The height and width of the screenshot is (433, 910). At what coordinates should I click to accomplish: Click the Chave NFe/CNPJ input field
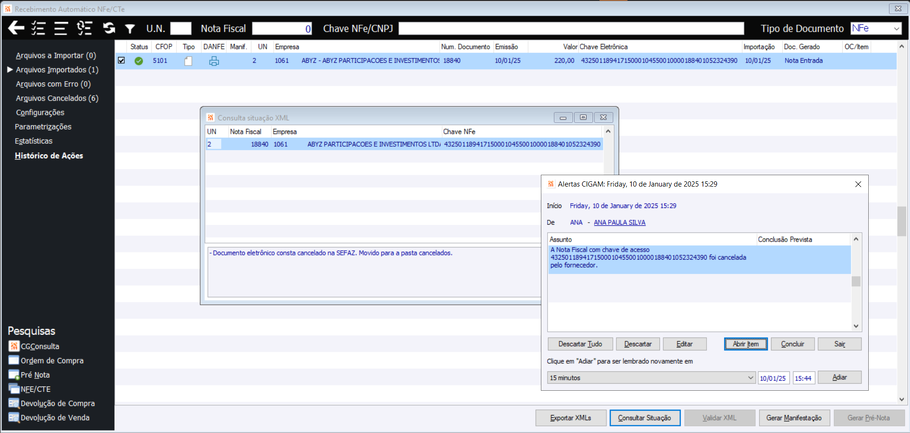(x=571, y=28)
